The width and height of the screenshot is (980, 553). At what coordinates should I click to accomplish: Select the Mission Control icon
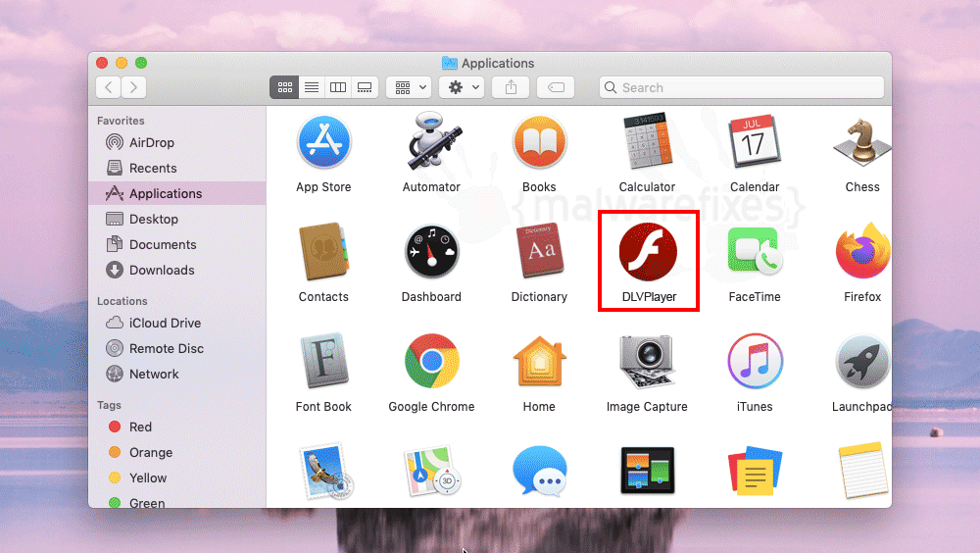pyautogui.click(x=648, y=471)
